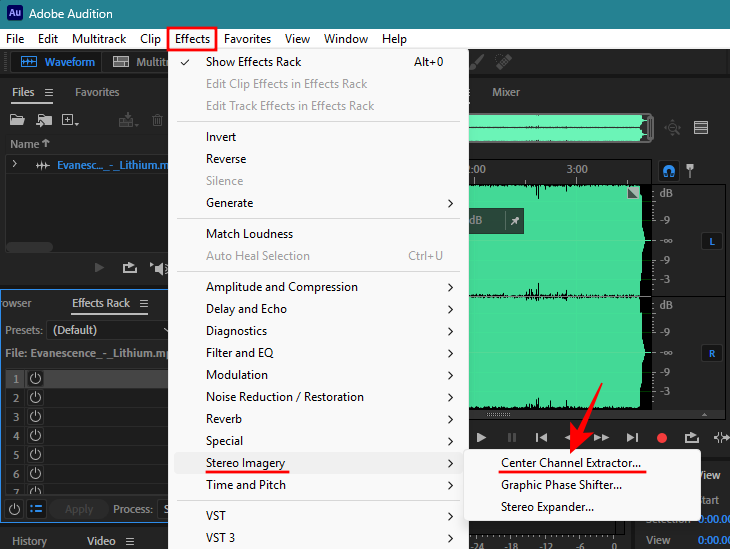Viewport: 730px width, 549px height.
Task: Toggle the right channel R enable button
Action: (x=712, y=353)
